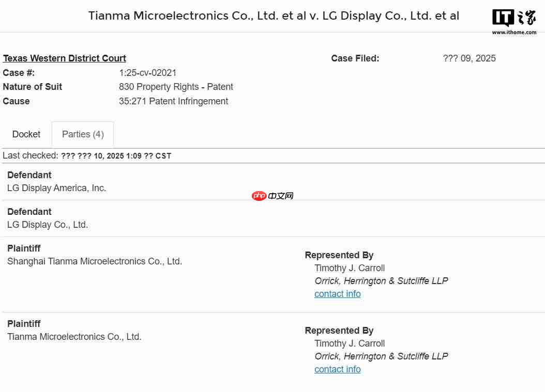545x392 pixels.
Task: Select defendant LG Display Co., Ltd.
Action: pos(48,225)
